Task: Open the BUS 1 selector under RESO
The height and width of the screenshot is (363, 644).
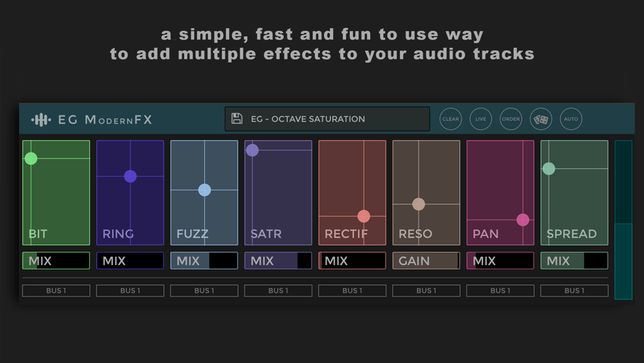Action: 426,291
